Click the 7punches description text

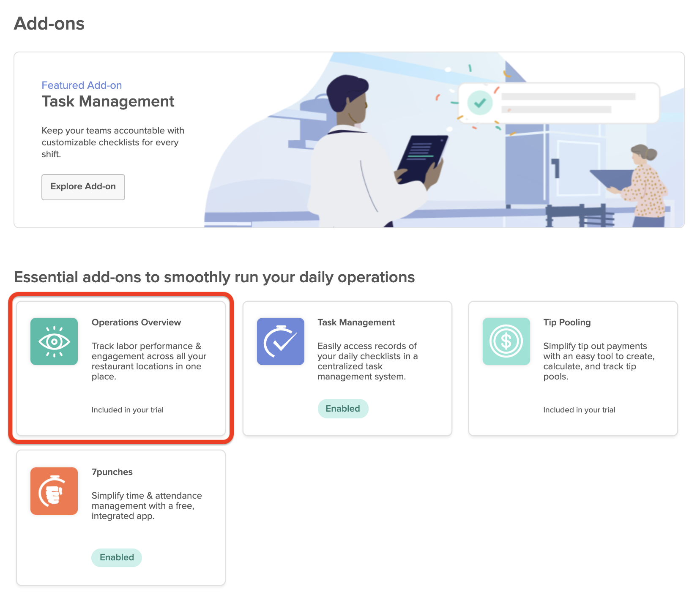147,506
